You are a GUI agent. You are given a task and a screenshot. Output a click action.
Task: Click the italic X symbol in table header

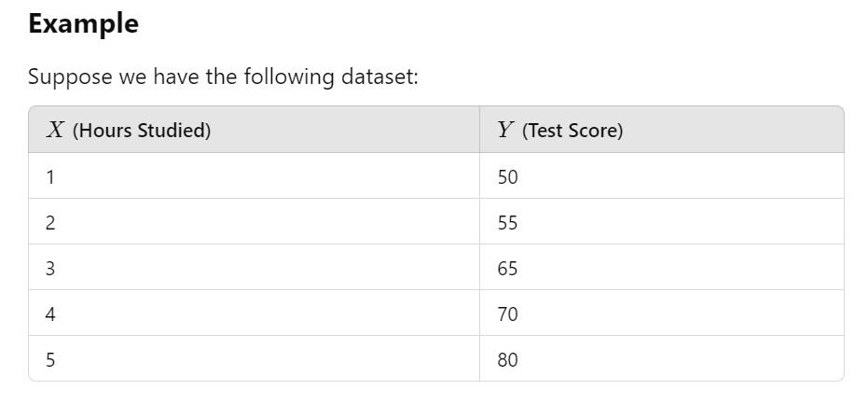[55, 131]
